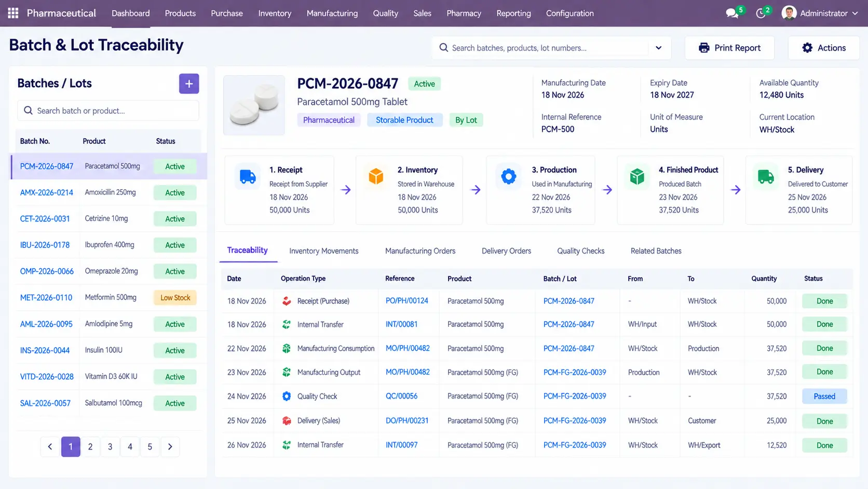Click the paracetamol tablet product image
Viewport: 868px width, 489px height.
click(254, 105)
